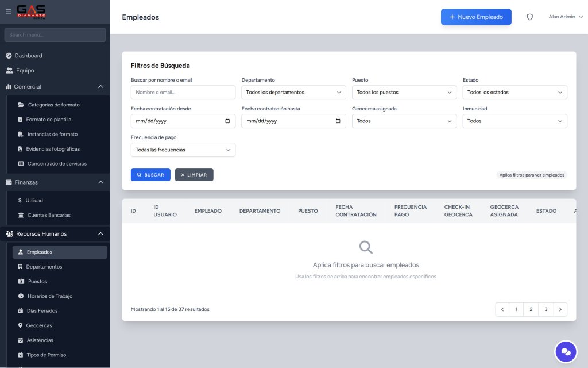Click the Nombre o email search field

click(x=183, y=93)
